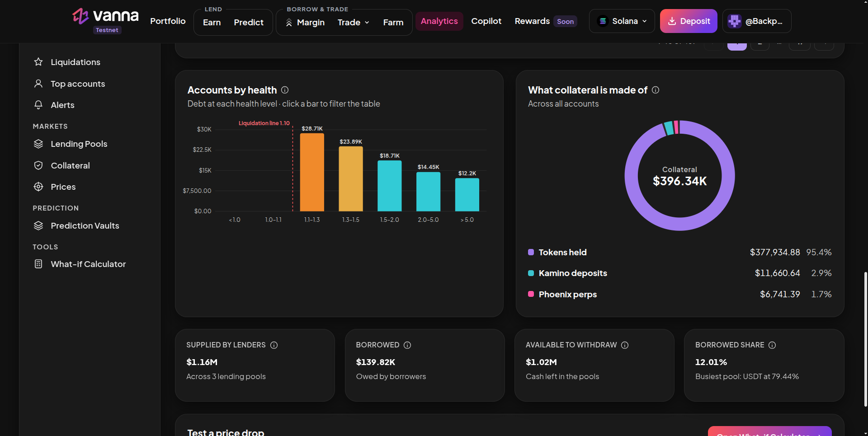Click the $139.82K borrowed value

click(376, 362)
